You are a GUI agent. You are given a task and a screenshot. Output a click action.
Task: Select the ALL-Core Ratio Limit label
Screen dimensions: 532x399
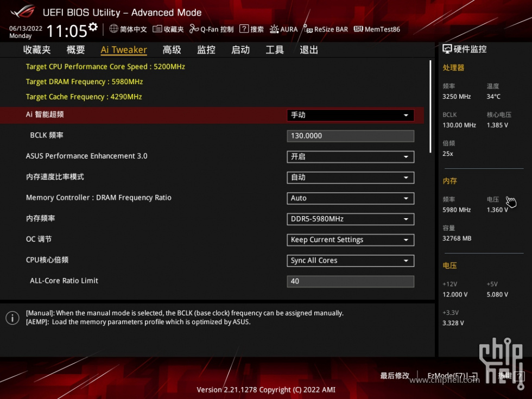click(x=64, y=281)
